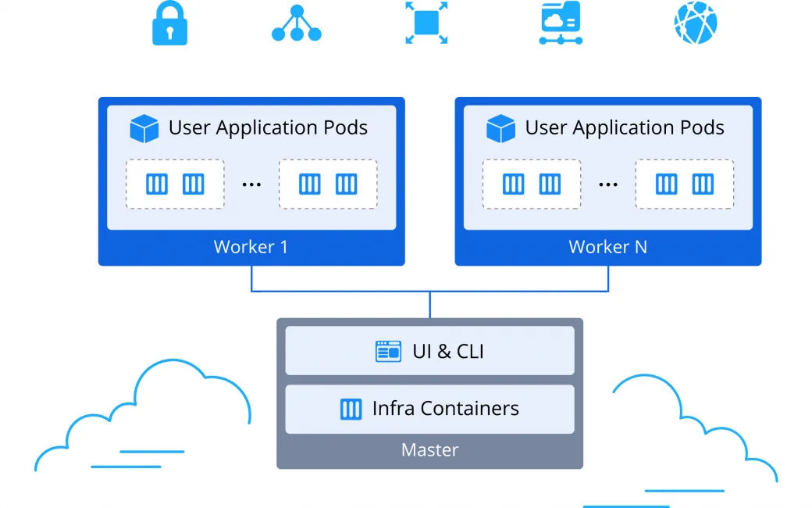Click the Infra Containers text
This screenshot has height=508, width=812.
pyautogui.click(x=445, y=409)
